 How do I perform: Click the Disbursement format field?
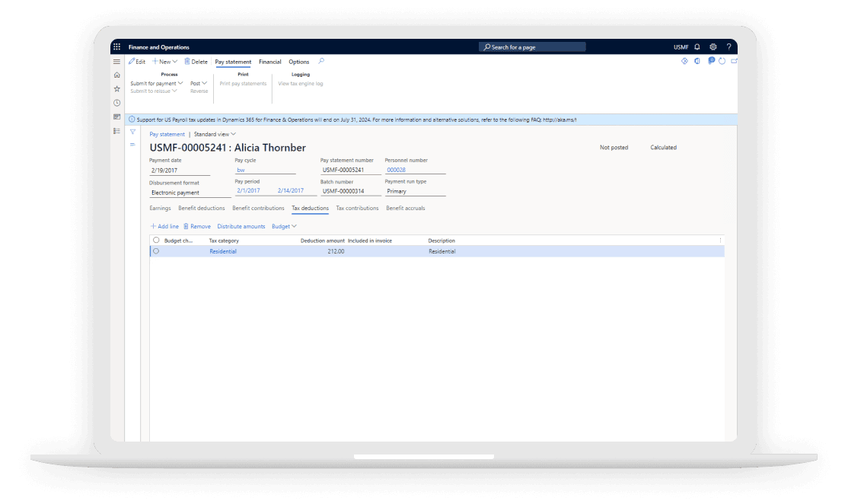coord(190,193)
